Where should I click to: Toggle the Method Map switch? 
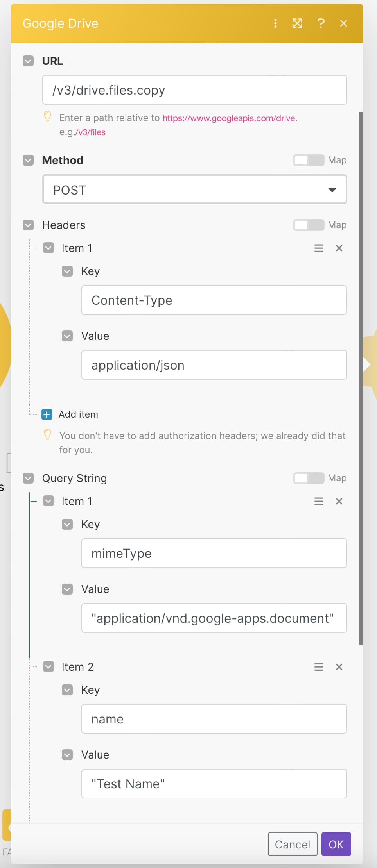click(309, 160)
